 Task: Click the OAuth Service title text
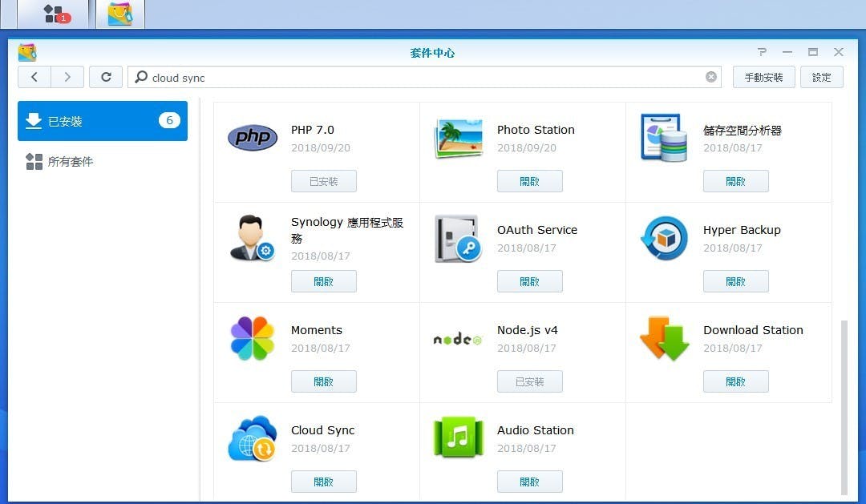pyautogui.click(x=536, y=230)
